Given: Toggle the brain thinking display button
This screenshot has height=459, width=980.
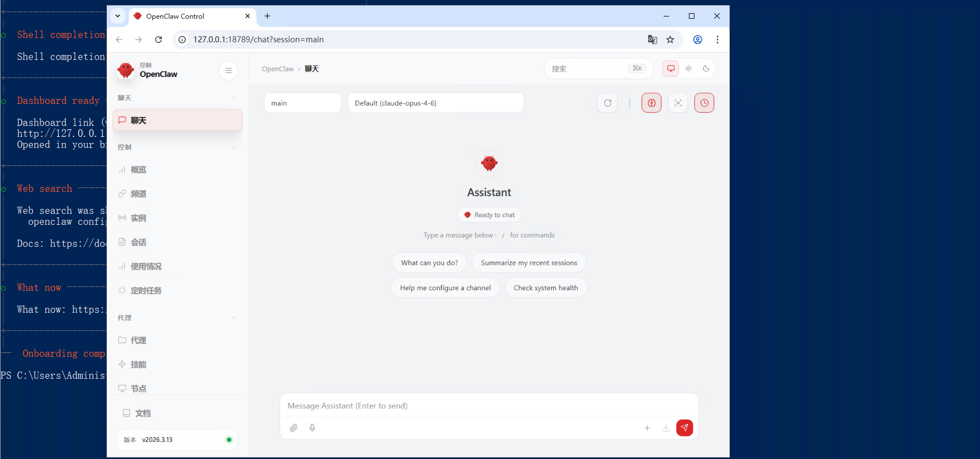Looking at the screenshot, I should coord(651,103).
